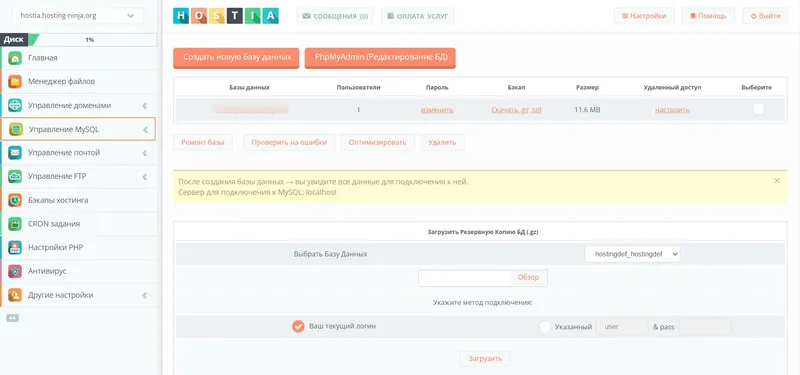The height and width of the screenshot is (375, 800).
Task: Click the Управление MySQL database icon
Action: [16, 130]
